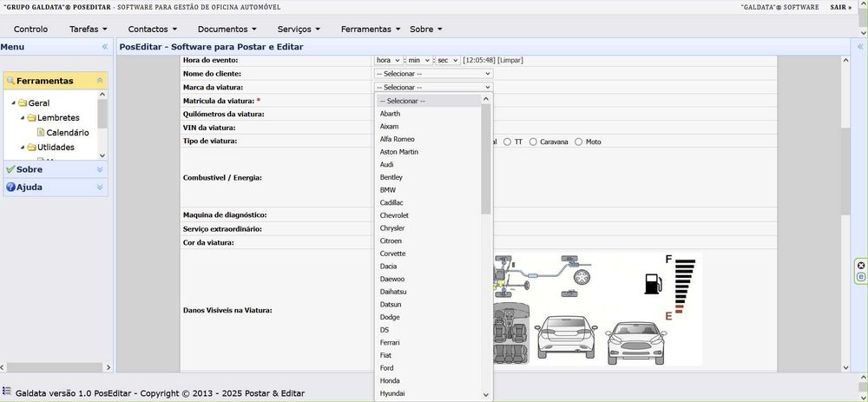Screen dimensions: 868x402
Task: Collapse the Menu panel with double-chevron icon
Action: click(105, 47)
